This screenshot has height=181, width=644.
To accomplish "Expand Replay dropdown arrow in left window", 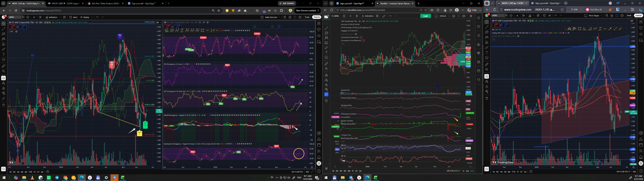I will click(92, 17).
